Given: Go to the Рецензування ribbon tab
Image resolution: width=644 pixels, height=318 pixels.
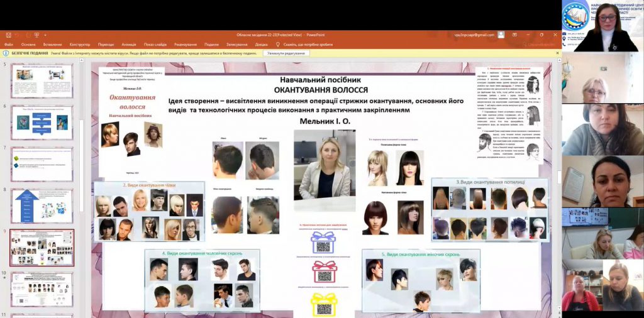Looking at the screenshot, I should click(186, 45).
